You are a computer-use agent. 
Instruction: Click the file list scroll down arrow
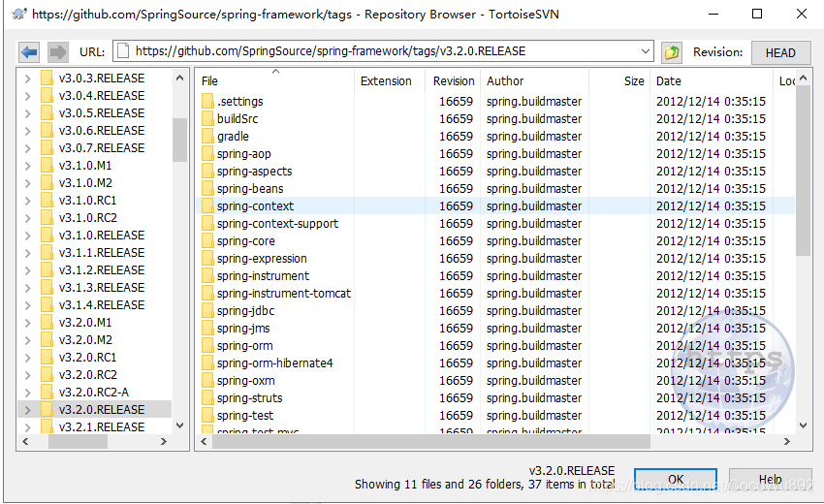point(803,425)
